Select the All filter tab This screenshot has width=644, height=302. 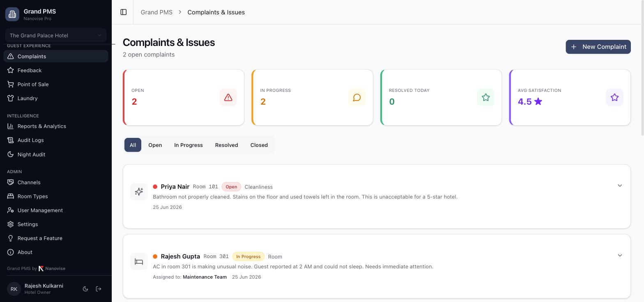tap(133, 145)
